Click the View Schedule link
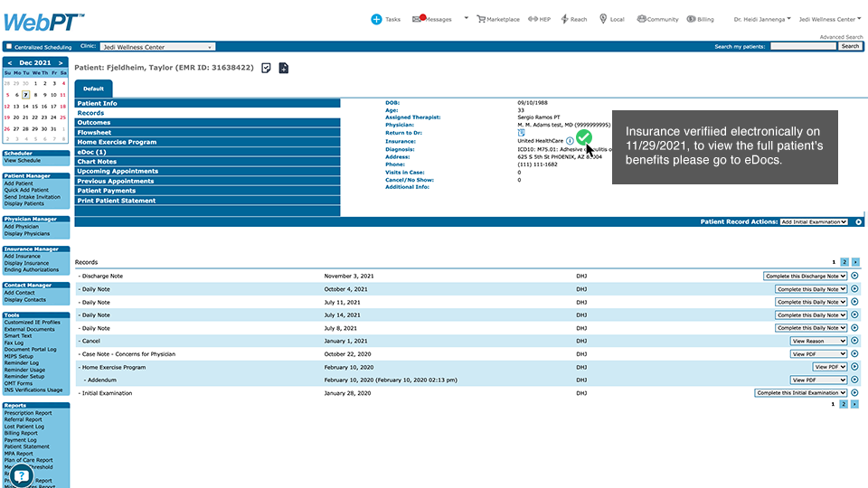The image size is (868, 488). tap(22, 160)
